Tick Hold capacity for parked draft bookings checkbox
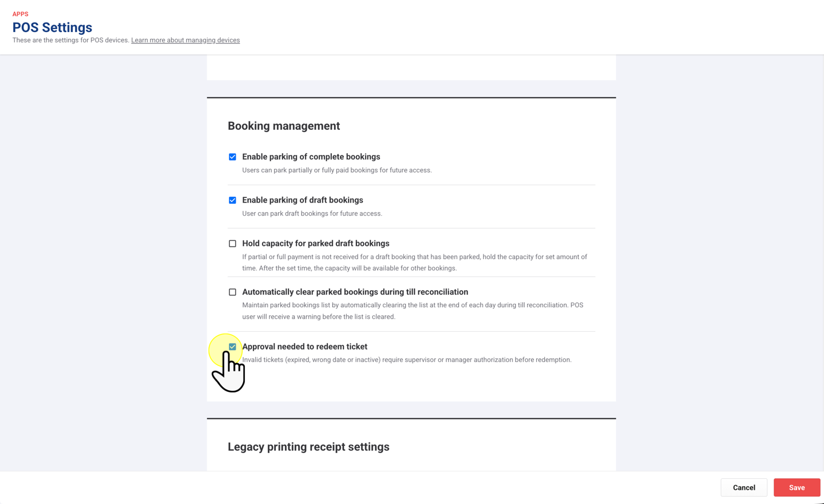This screenshot has width=824, height=504. click(x=232, y=244)
